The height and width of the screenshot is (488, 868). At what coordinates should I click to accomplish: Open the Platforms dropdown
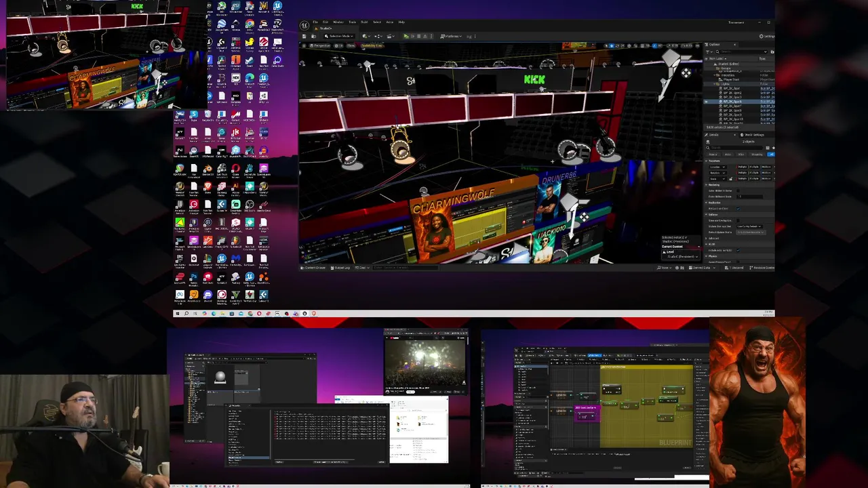[x=451, y=36]
